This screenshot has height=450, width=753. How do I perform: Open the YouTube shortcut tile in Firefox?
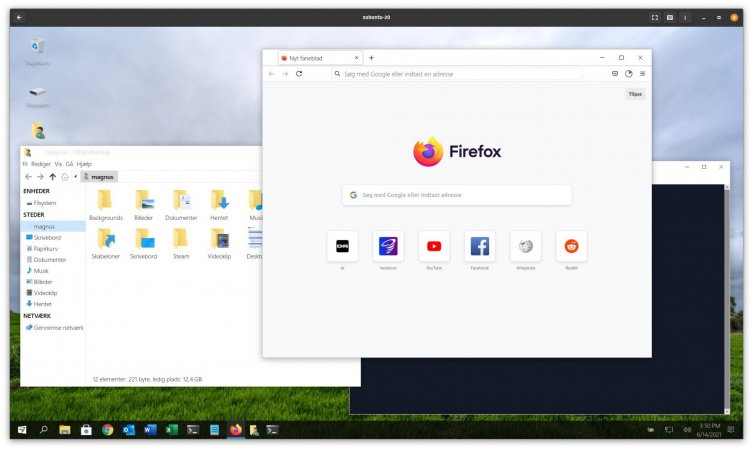tap(434, 246)
